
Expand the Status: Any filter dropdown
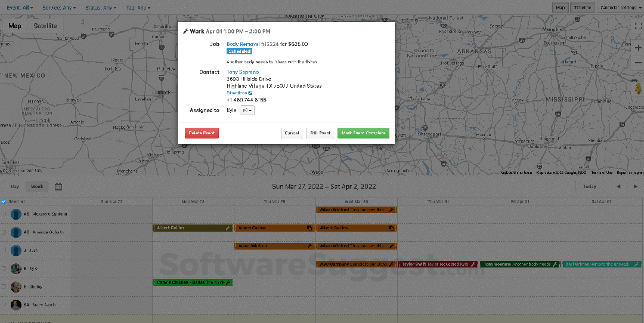tap(100, 8)
